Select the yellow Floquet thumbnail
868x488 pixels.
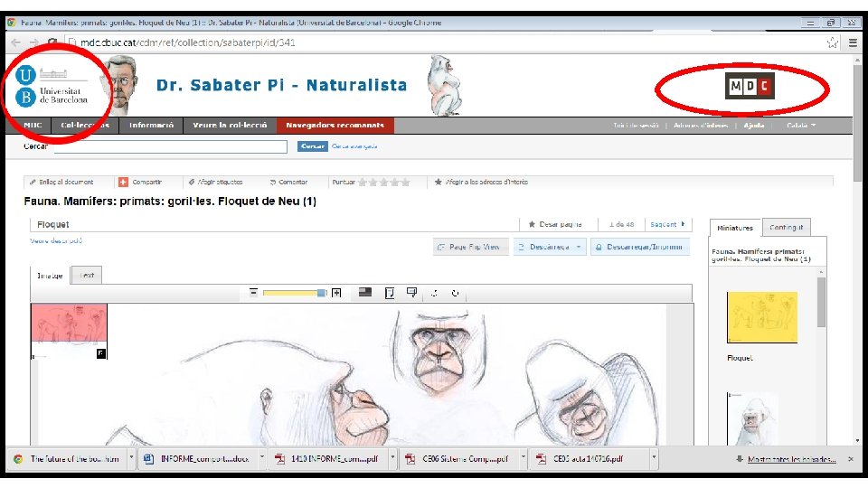click(761, 317)
